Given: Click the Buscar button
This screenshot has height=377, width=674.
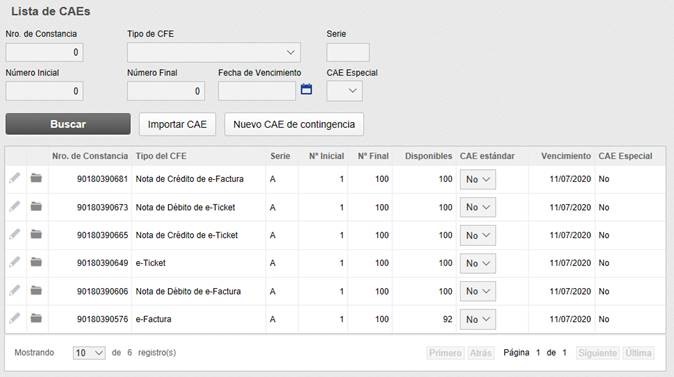Looking at the screenshot, I should point(68,124).
